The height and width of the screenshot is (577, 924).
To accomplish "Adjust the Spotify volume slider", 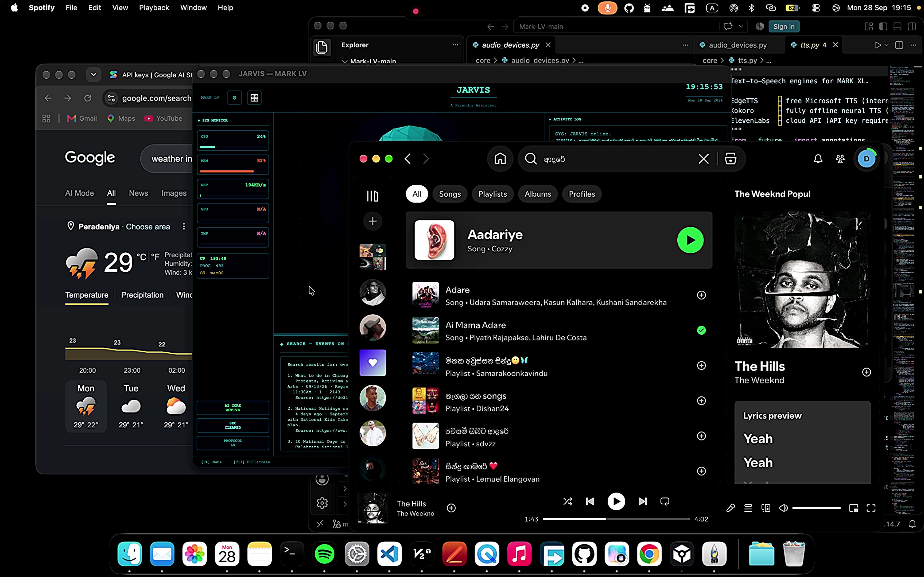I will click(x=816, y=508).
